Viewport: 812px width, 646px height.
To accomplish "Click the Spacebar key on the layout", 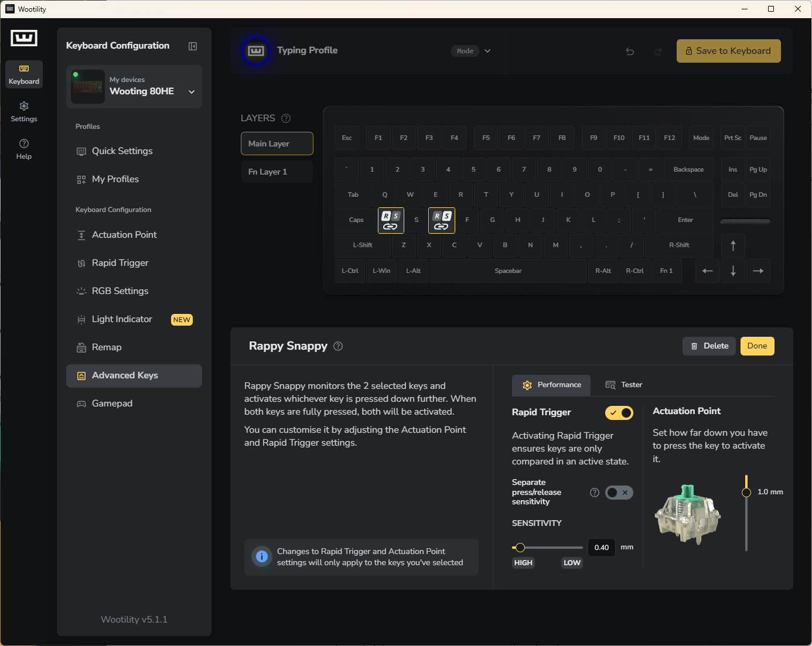I will click(x=508, y=271).
